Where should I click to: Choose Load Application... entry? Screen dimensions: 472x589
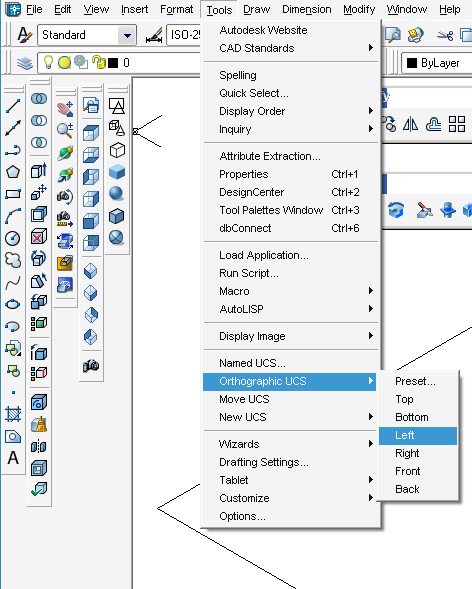point(290,255)
